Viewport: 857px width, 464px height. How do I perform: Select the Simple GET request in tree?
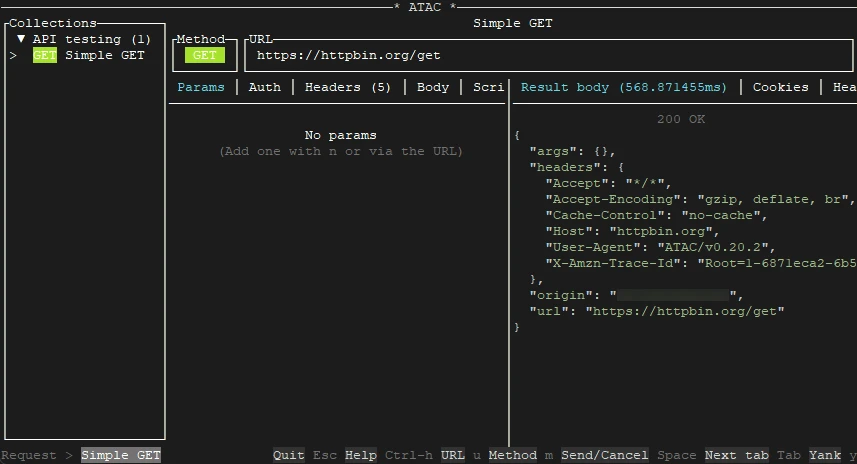104,55
